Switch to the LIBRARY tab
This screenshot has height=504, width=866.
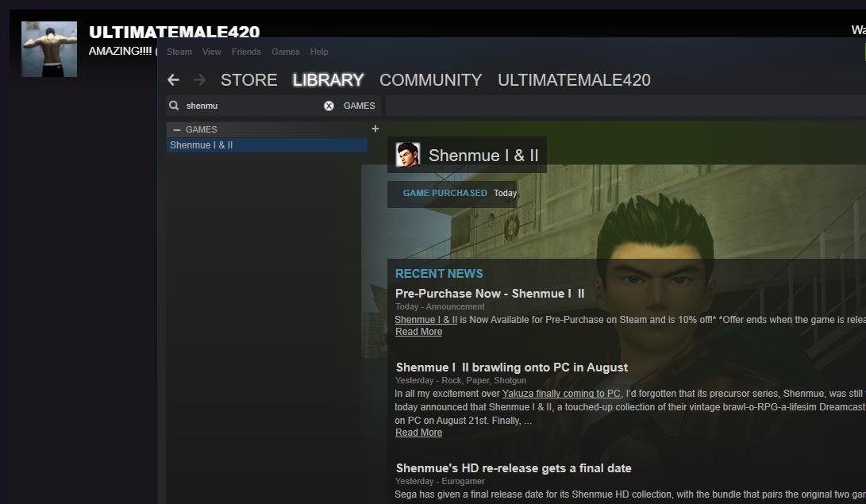(x=328, y=80)
